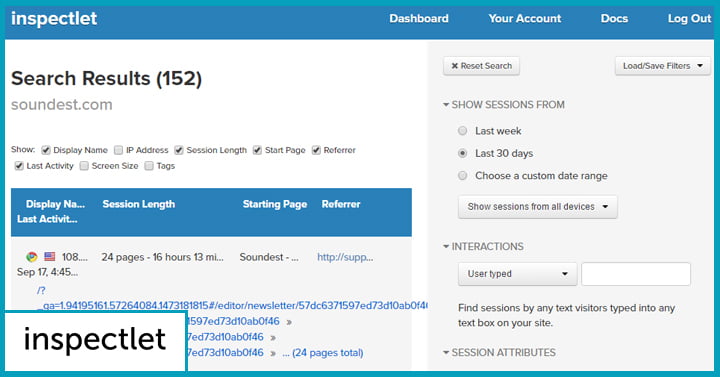Open the Load/Save Filters dropdown
Screen dimensions: 720x377
[663, 66]
